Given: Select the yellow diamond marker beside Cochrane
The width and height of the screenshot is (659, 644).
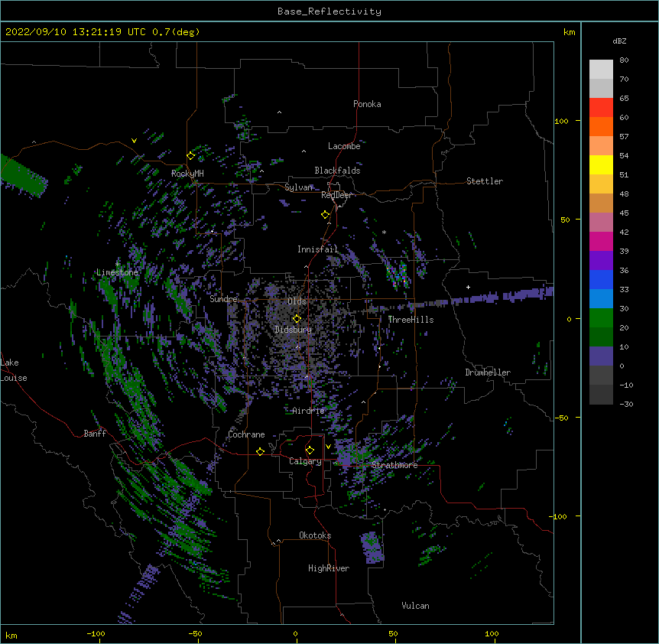Looking at the screenshot, I should [x=260, y=451].
